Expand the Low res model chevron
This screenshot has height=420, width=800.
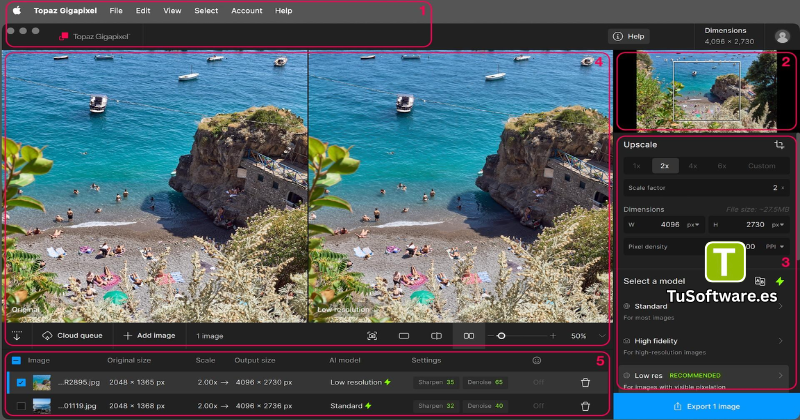point(780,376)
